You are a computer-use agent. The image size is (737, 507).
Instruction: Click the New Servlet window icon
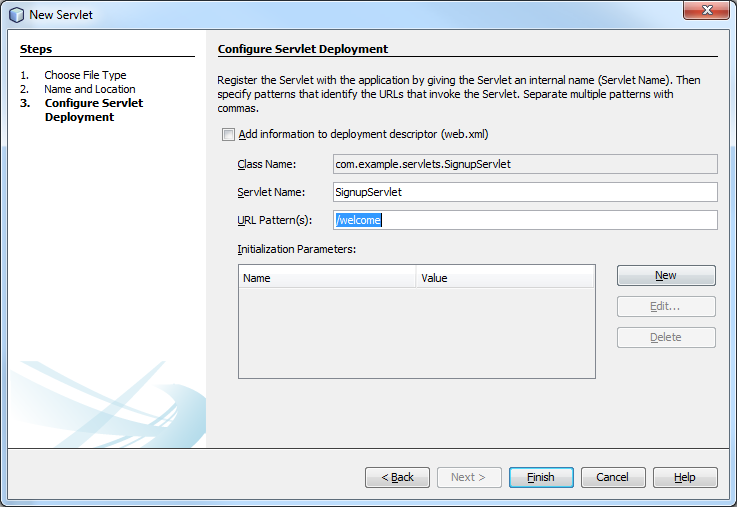(x=16, y=14)
